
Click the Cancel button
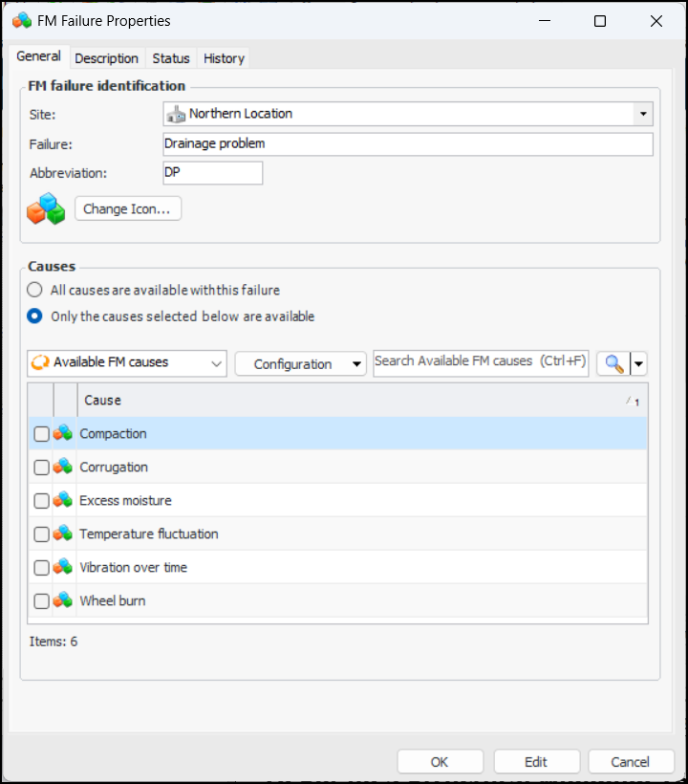click(631, 761)
